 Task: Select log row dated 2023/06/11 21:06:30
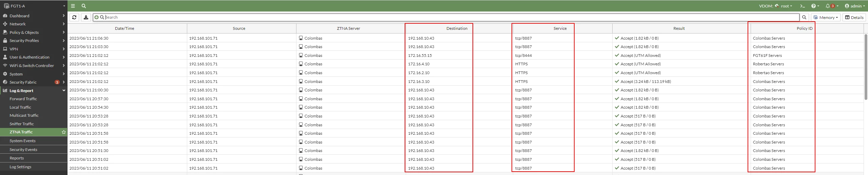(465, 38)
